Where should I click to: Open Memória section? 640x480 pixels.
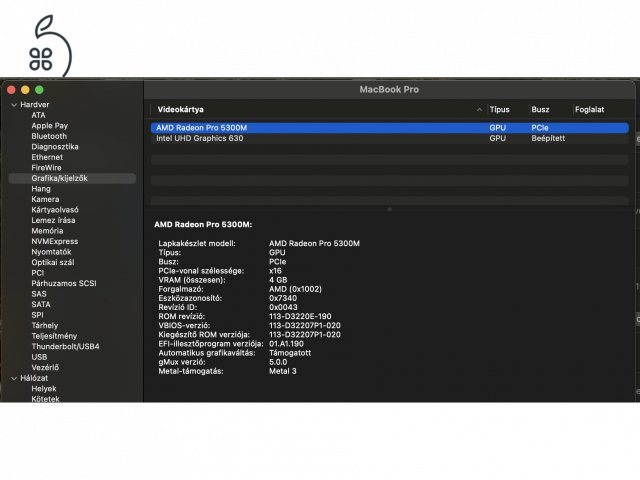(x=47, y=231)
